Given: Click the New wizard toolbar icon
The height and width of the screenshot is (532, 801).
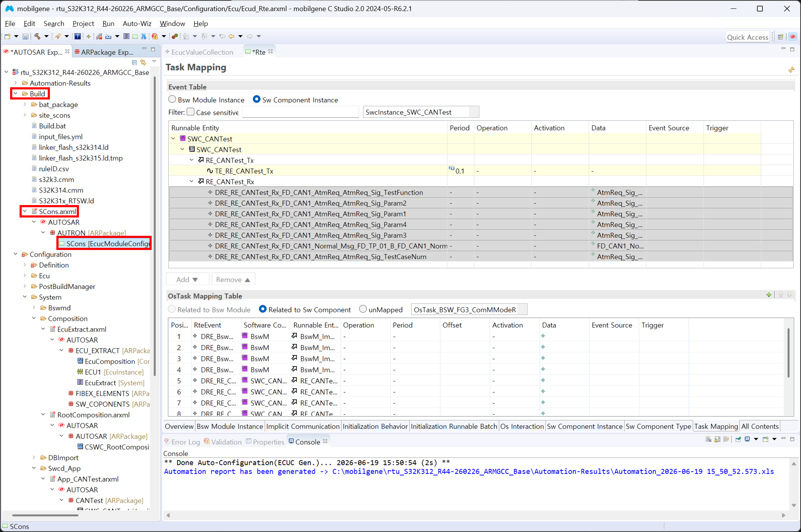Looking at the screenshot, I should 8,36.
